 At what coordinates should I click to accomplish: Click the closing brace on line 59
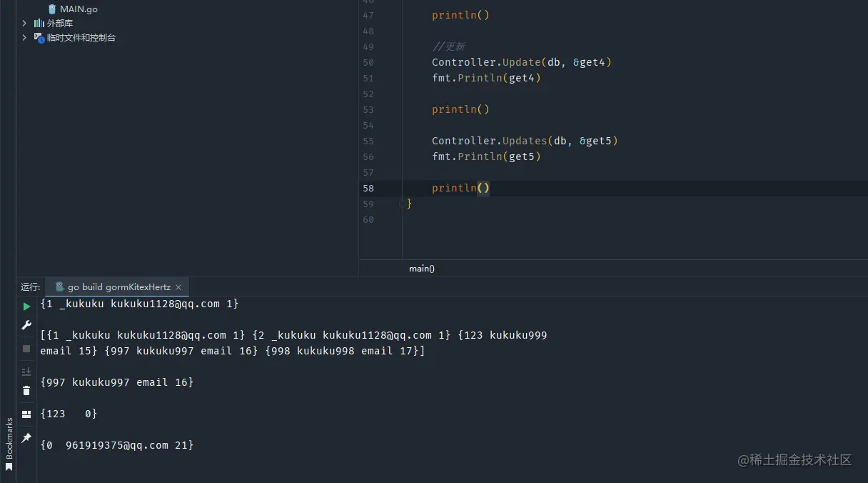pyautogui.click(x=409, y=204)
